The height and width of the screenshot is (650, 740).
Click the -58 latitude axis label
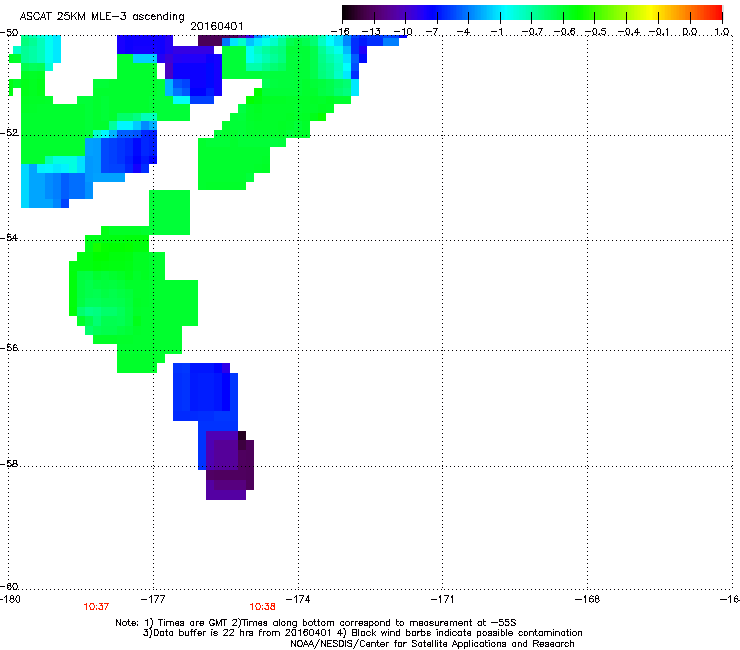click(x=9, y=464)
